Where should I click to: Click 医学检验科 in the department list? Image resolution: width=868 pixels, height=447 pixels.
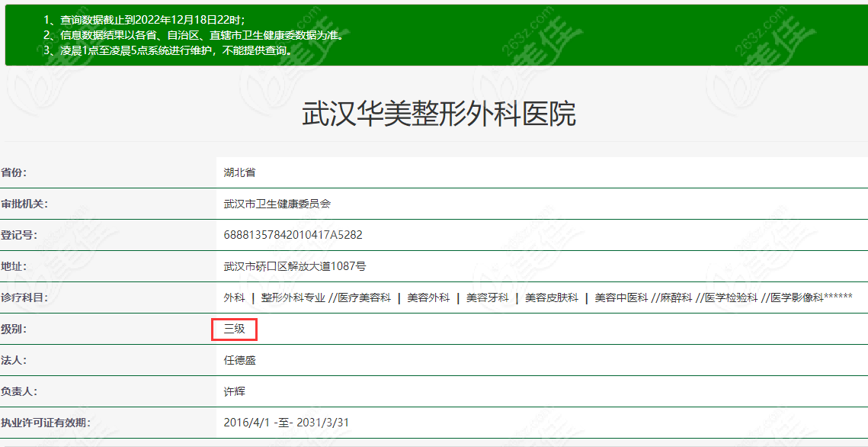pyautogui.click(x=730, y=297)
